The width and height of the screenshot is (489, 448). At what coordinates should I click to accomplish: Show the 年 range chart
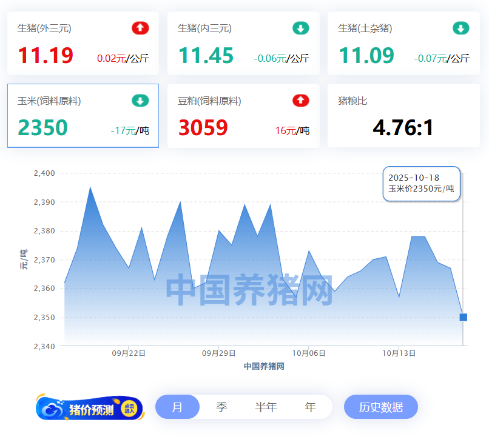pos(310,407)
